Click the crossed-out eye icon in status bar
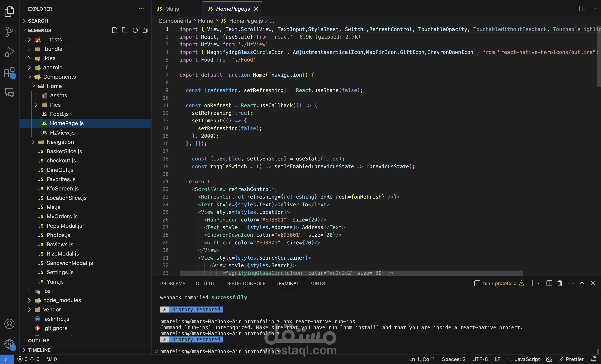601x364 pixels. click(549, 359)
